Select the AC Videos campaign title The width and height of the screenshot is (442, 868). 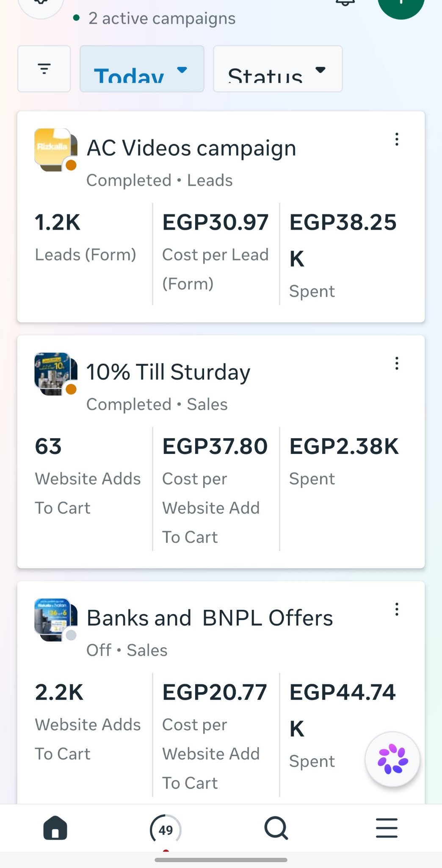pyautogui.click(x=191, y=148)
